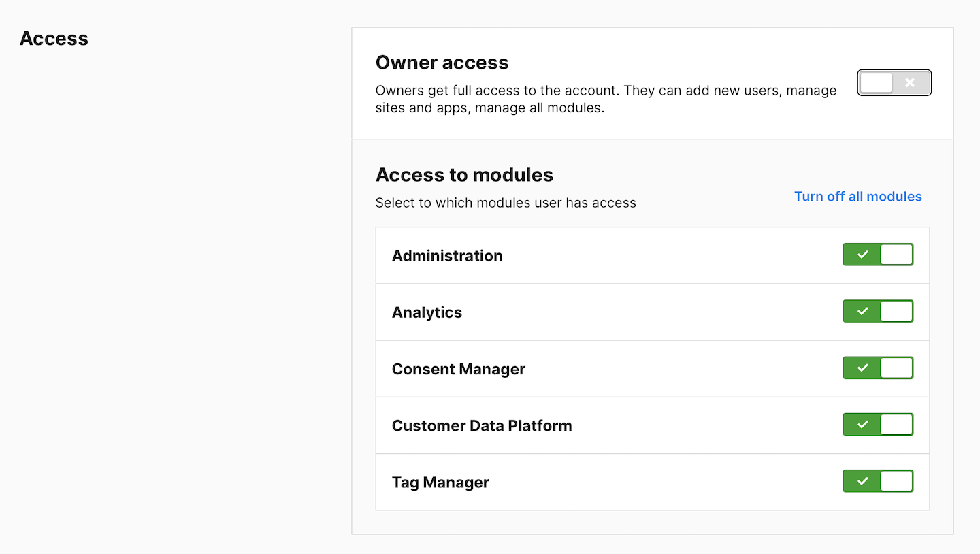Click the Consent Manager label
This screenshot has width=980, height=554.
point(459,369)
